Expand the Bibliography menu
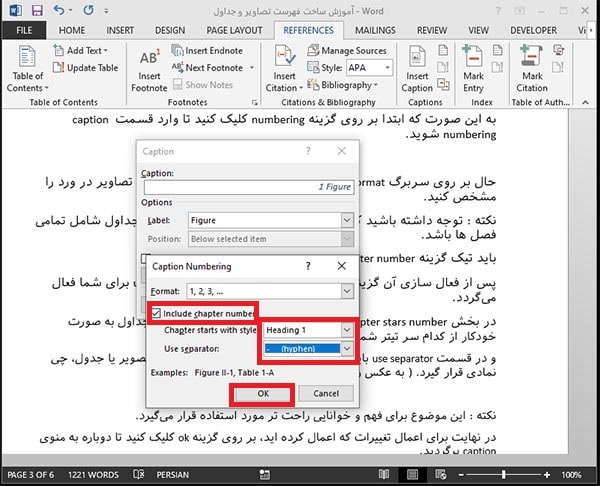Image resolution: width=600 pixels, height=486 pixels. coord(342,85)
